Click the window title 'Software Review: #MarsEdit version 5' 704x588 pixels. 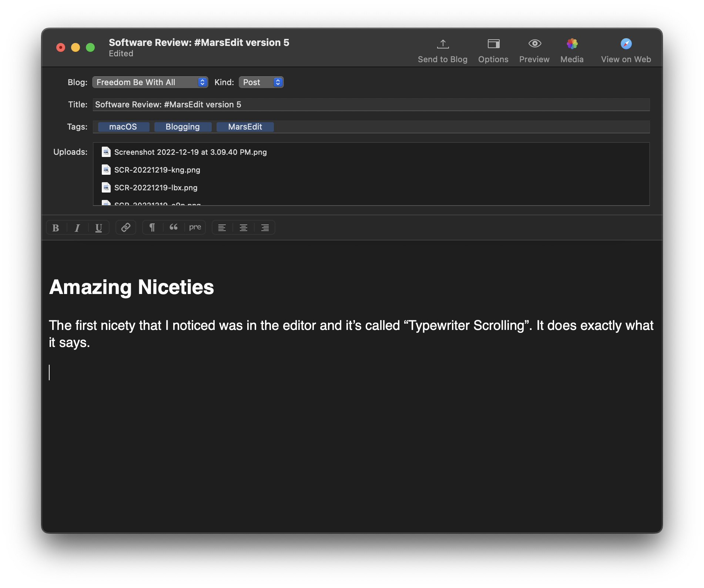pyautogui.click(x=199, y=43)
